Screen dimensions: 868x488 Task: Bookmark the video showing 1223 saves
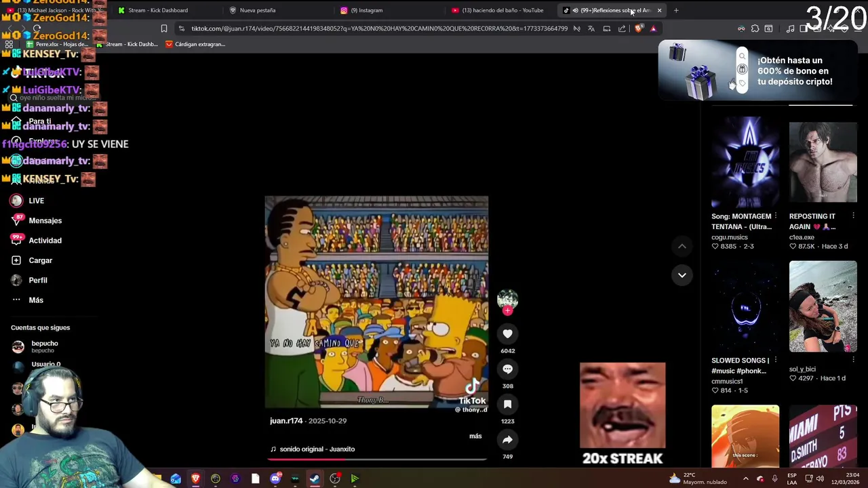coord(507,404)
